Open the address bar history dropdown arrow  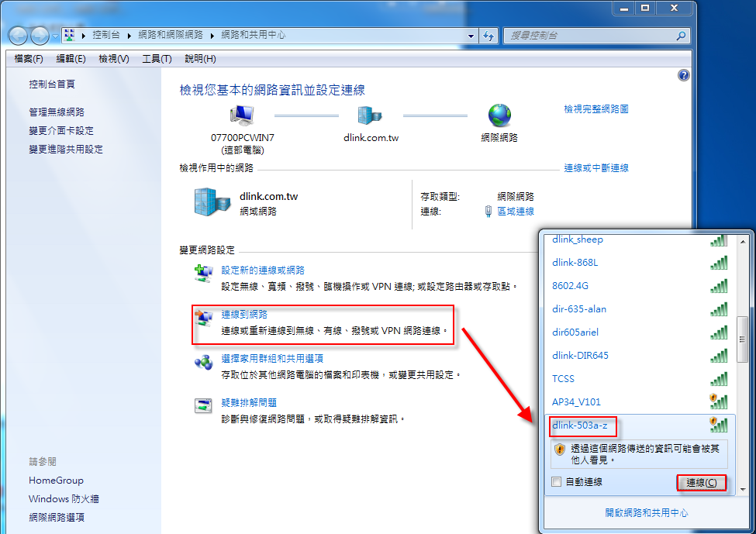pyautogui.click(x=471, y=36)
